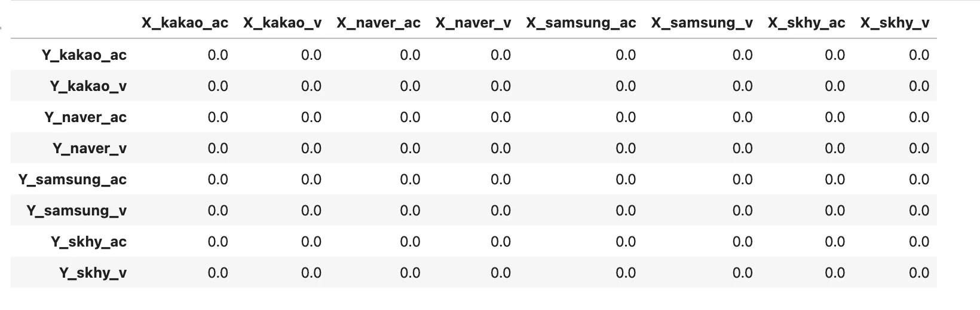Viewport: 980px width, 310px height.
Task: Select the Y_kakao_v row label
Action: pyautogui.click(x=88, y=86)
